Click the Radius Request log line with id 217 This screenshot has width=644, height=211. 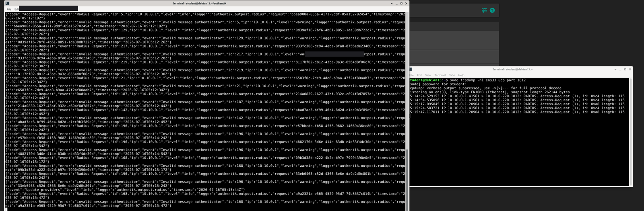pyautogui.click(x=205, y=48)
